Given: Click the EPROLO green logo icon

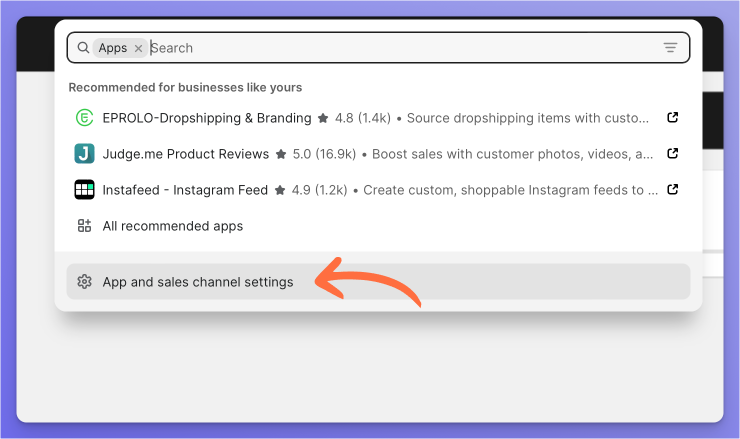Looking at the screenshot, I should [84, 118].
